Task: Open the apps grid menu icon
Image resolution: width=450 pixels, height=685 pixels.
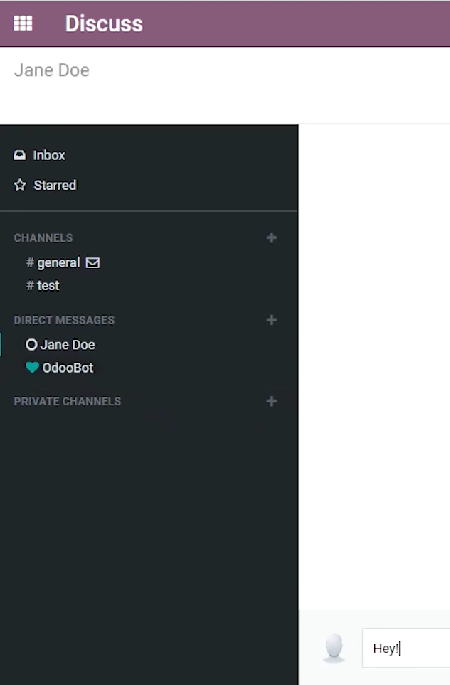Action: click(23, 23)
